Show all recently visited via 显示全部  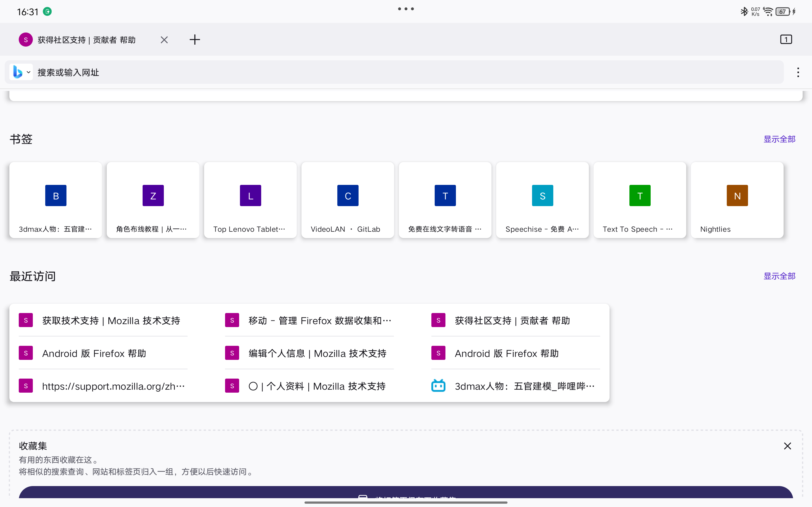[x=779, y=276]
